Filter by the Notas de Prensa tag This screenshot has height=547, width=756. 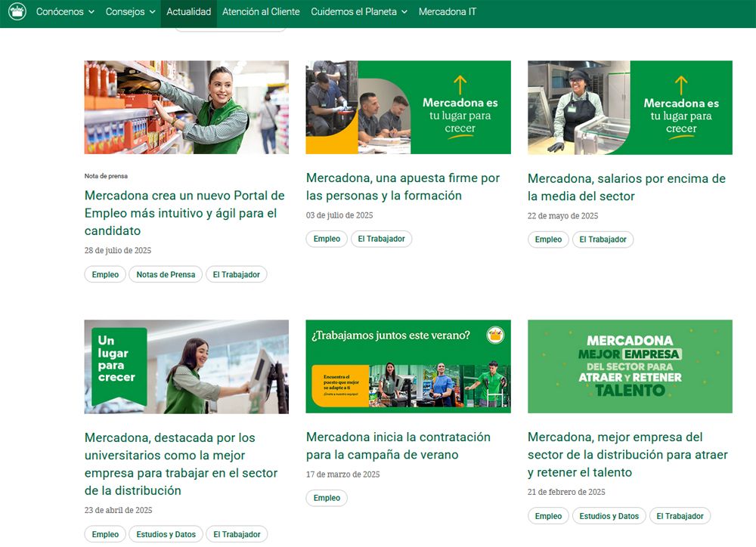point(166,274)
